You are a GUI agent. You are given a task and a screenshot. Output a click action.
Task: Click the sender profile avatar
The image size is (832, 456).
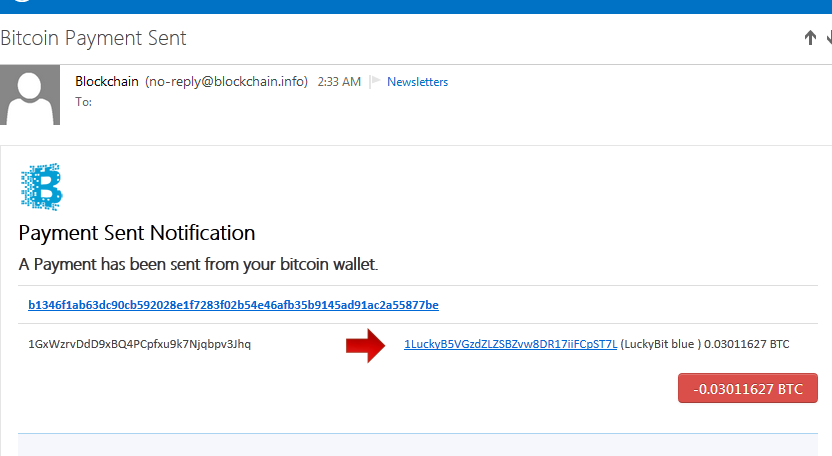(30, 95)
